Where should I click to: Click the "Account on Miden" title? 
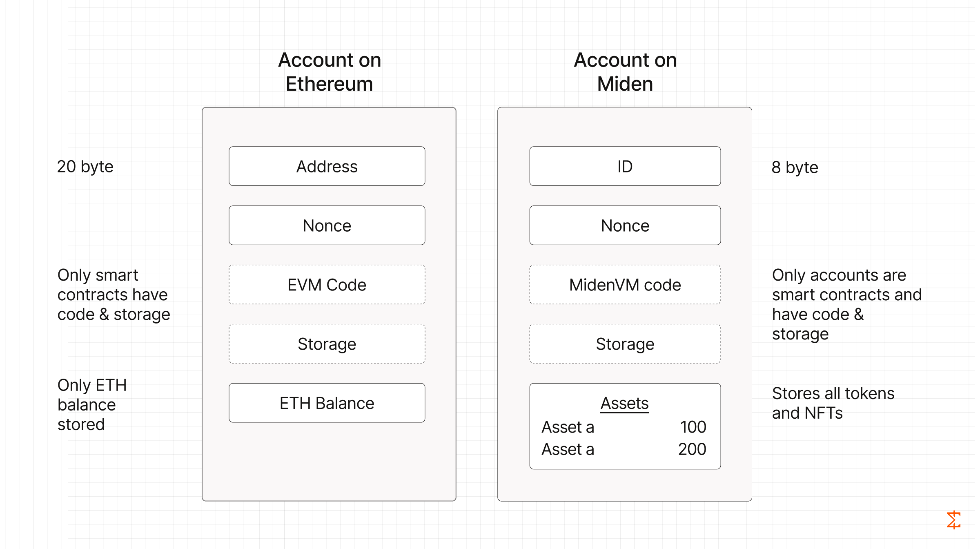pos(625,72)
